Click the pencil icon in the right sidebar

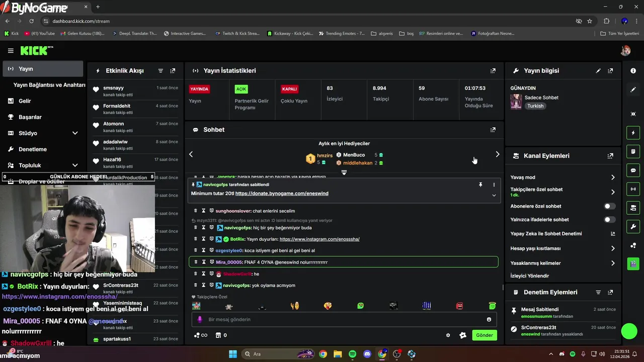pyautogui.click(x=633, y=89)
